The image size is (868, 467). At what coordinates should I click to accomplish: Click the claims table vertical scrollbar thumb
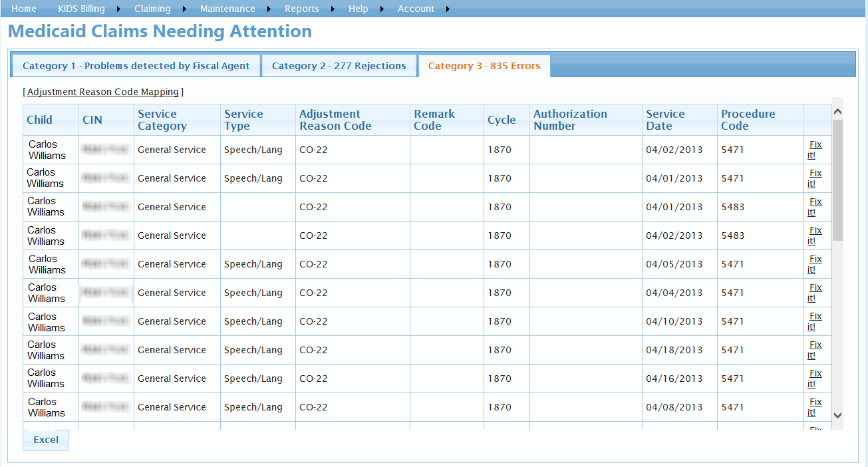click(x=837, y=180)
